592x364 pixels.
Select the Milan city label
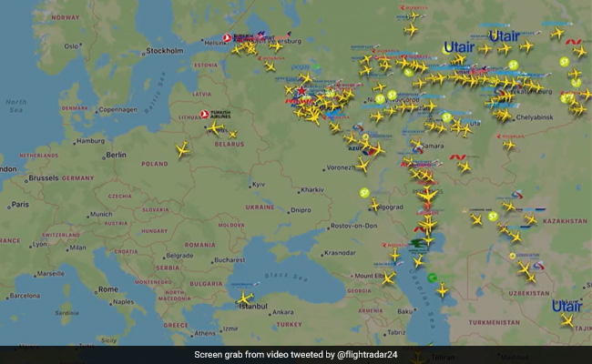(x=77, y=248)
